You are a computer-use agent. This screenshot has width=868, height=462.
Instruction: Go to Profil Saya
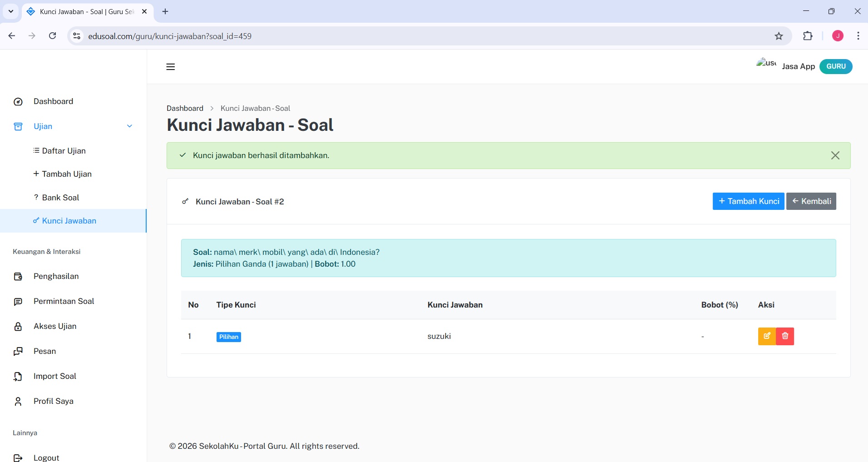click(53, 401)
